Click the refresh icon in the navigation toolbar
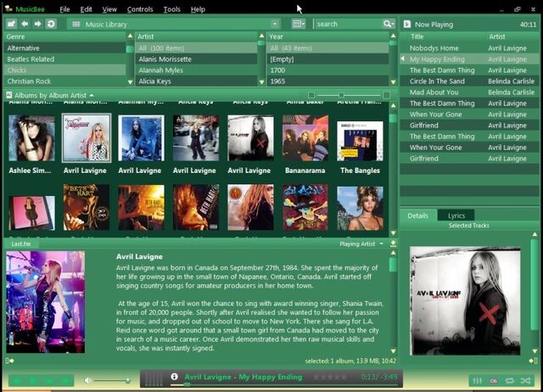This screenshot has width=543, height=392. [51, 24]
